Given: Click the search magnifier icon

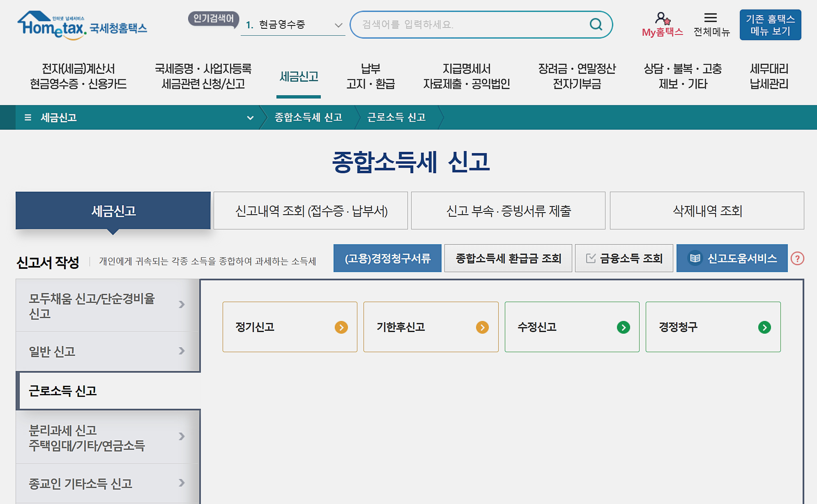Looking at the screenshot, I should click(x=596, y=25).
